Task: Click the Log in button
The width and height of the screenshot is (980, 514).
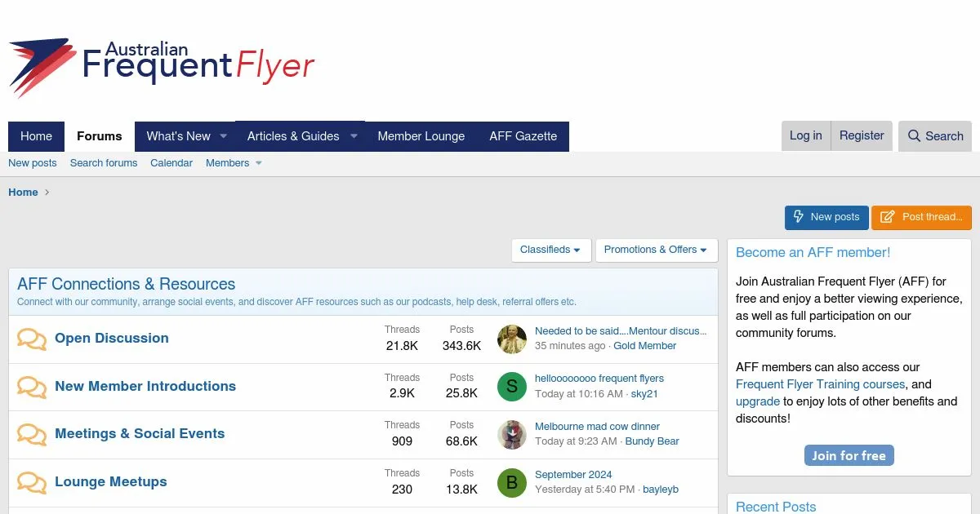Action: (x=806, y=135)
